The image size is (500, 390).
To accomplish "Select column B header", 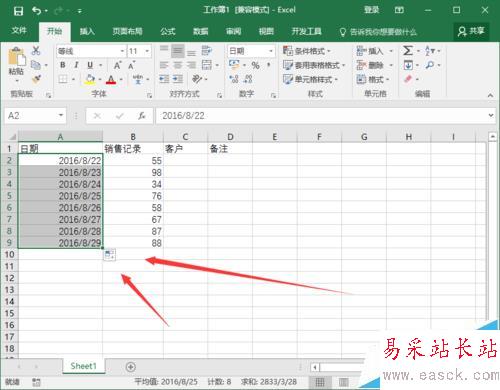I will tap(133, 137).
